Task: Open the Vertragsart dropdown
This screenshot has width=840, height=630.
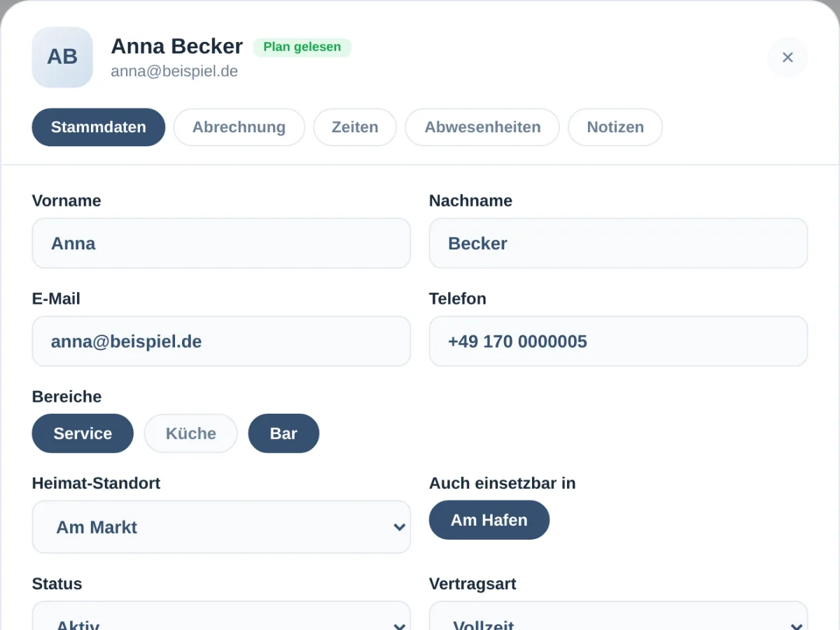Action: (x=618, y=616)
